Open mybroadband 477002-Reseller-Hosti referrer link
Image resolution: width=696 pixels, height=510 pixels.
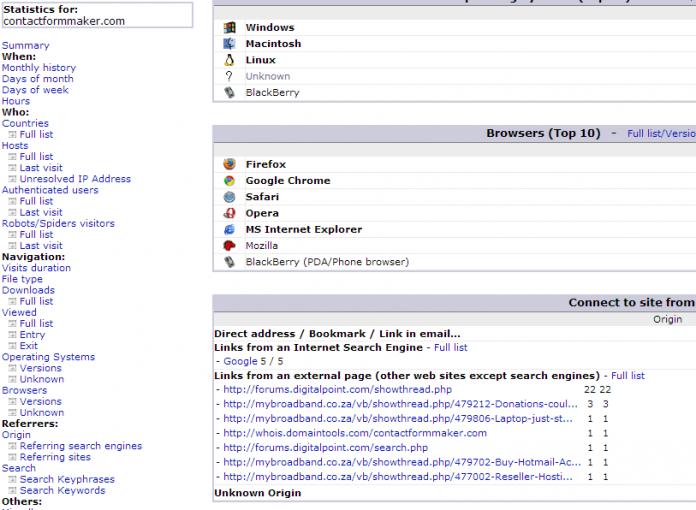tap(398, 477)
